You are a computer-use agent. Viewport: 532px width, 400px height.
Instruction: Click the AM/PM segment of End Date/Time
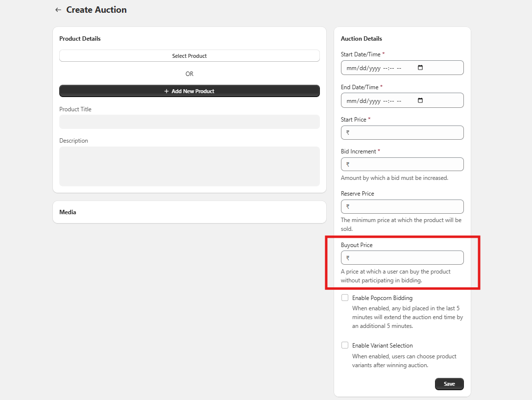pos(399,101)
